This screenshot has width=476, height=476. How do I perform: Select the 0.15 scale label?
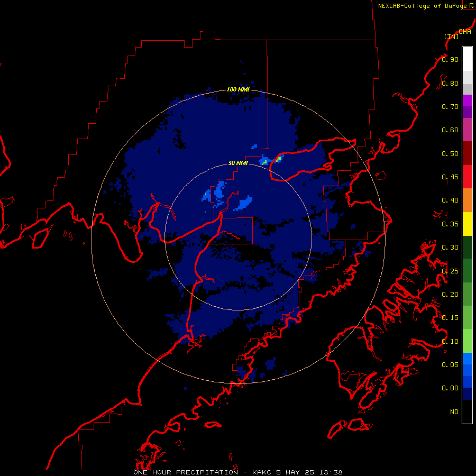point(450,318)
